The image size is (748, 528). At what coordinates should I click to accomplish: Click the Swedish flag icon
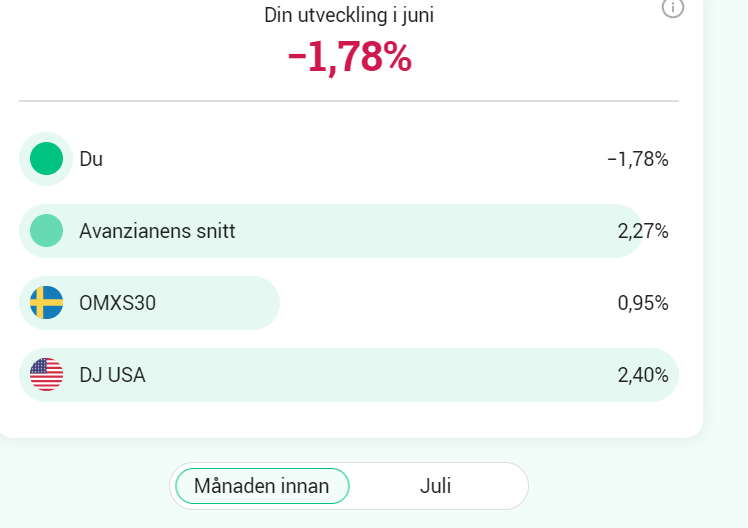pos(46,303)
